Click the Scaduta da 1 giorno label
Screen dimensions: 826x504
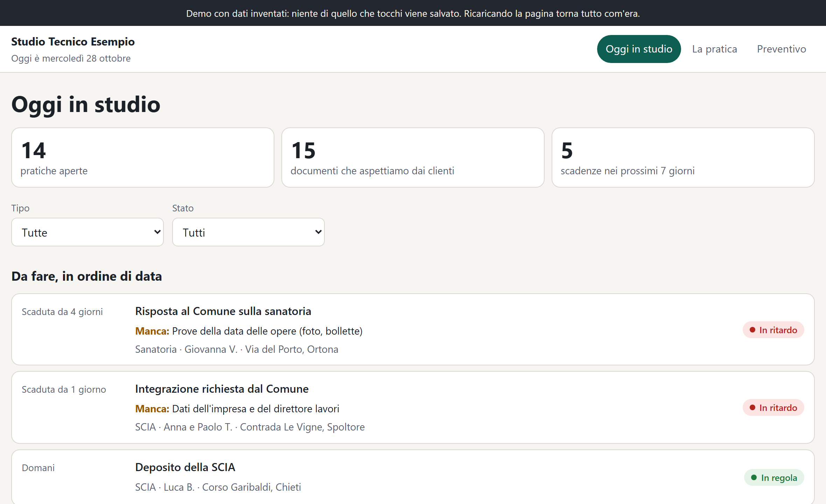coord(64,389)
